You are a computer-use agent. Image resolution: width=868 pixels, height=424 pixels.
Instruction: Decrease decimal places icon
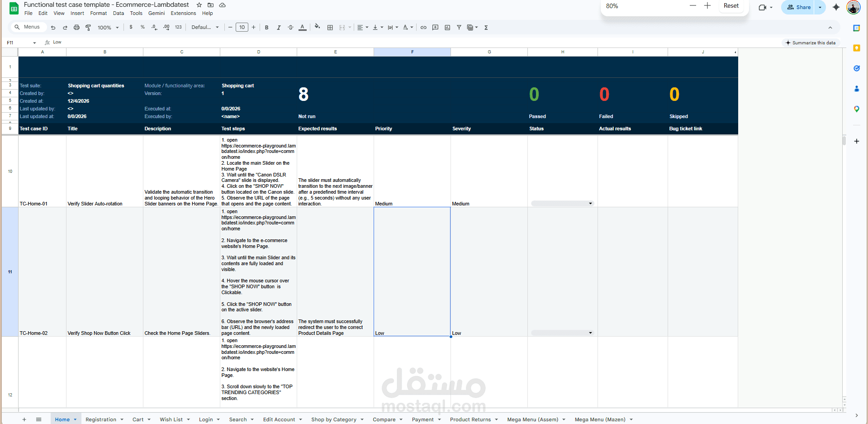(154, 27)
